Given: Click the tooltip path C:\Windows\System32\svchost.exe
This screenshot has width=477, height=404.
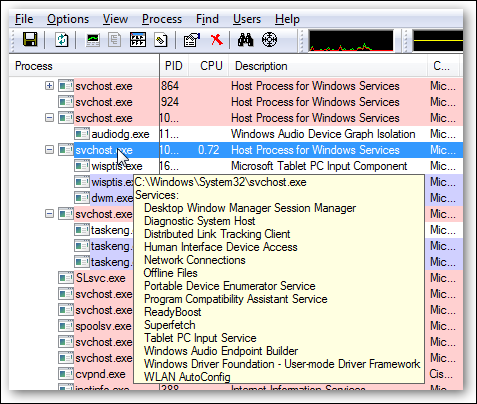Looking at the screenshot, I should [x=220, y=182].
